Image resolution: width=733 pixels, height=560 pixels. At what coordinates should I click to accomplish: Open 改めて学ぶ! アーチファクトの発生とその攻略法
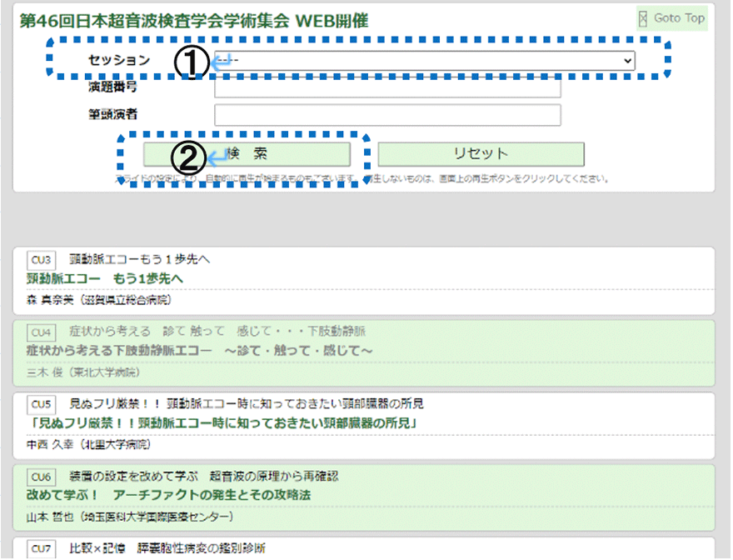click(x=169, y=496)
